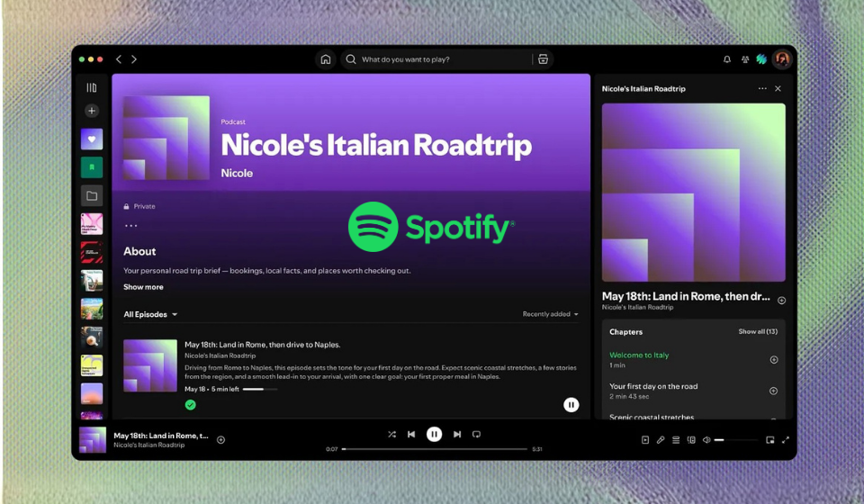
Task: Collapse Your Library sidebar icon
Action: (x=92, y=87)
